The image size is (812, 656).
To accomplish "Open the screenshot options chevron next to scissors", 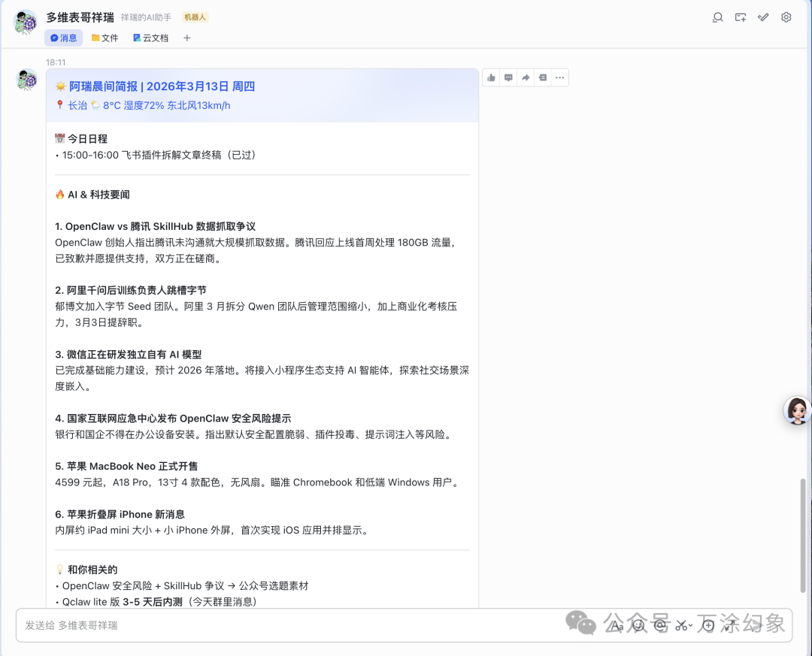I will (x=690, y=625).
